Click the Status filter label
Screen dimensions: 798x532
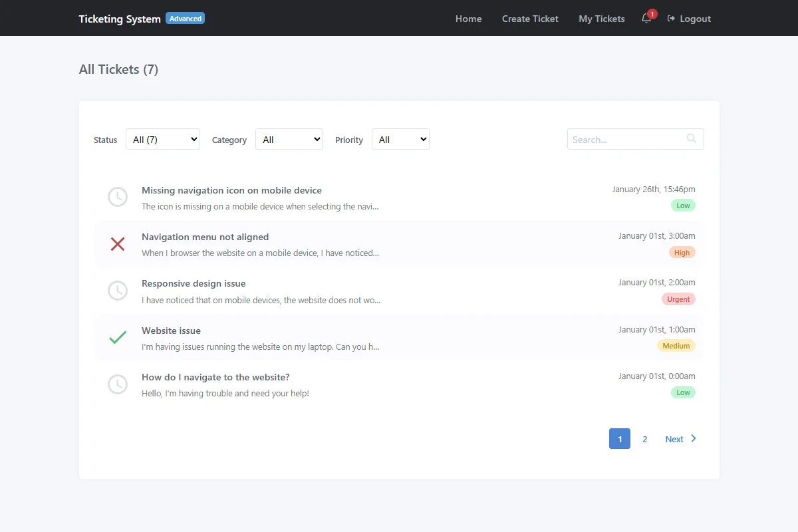(105, 140)
